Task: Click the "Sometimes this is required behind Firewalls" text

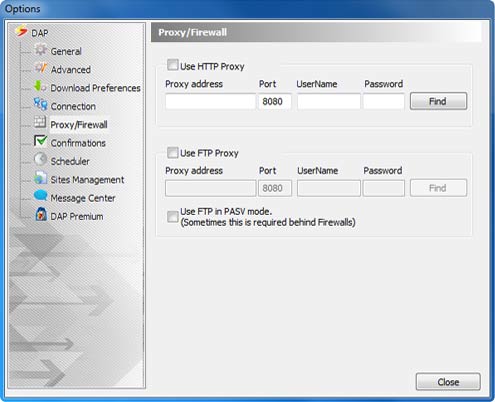Action: click(x=268, y=222)
